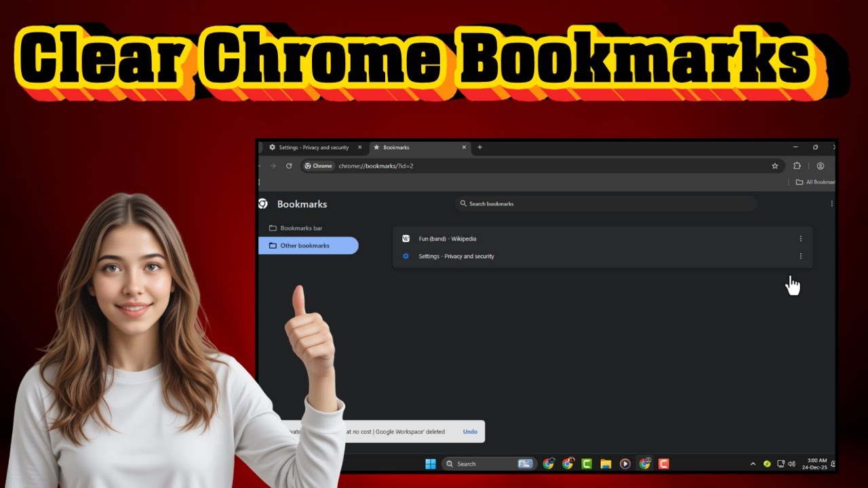This screenshot has height=488, width=868.
Task: Open the active Chrome profile taskbar icon
Action: [x=645, y=464]
